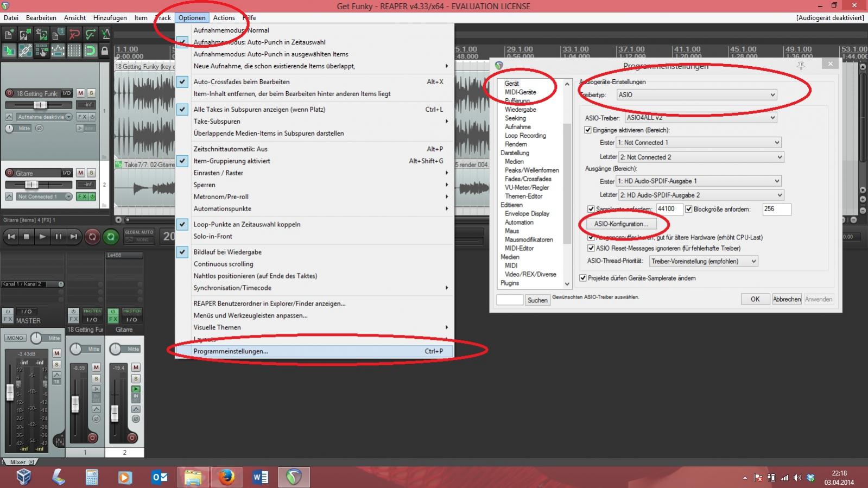Select Programmeinstellungen menu entry
The height and width of the screenshot is (488, 868).
(314, 351)
